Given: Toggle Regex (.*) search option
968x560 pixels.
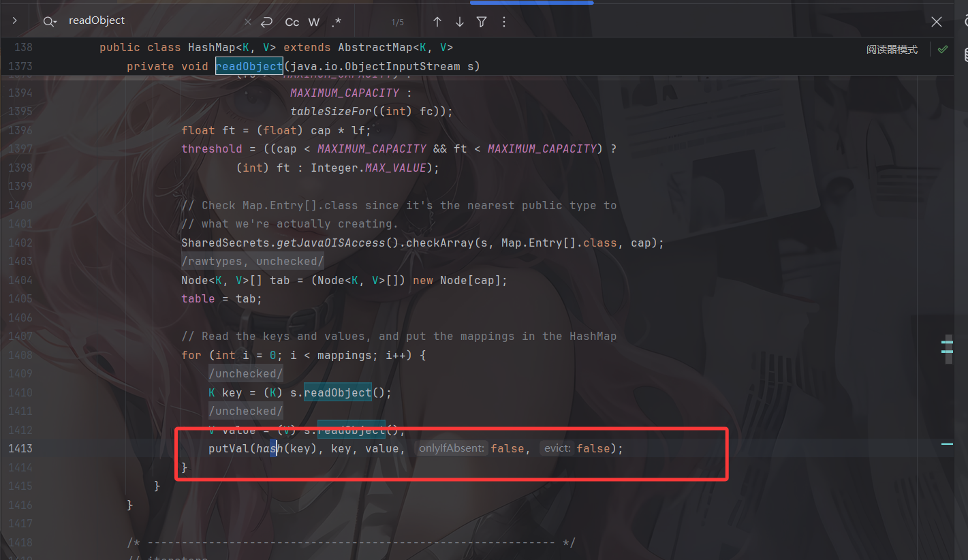Looking at the screenshot, I should [337, 22].
